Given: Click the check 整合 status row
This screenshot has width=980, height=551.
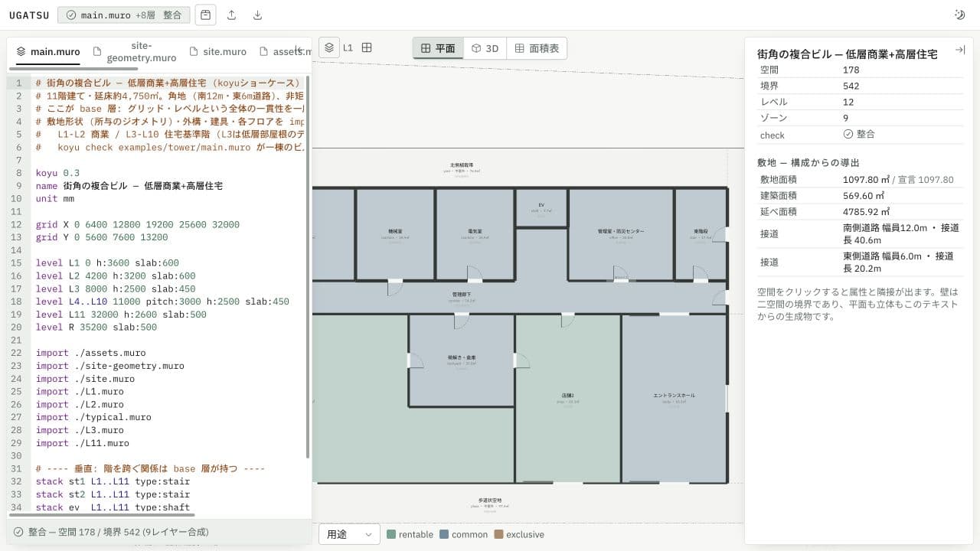Looking at the screenshot, I should tap(861, 134).
